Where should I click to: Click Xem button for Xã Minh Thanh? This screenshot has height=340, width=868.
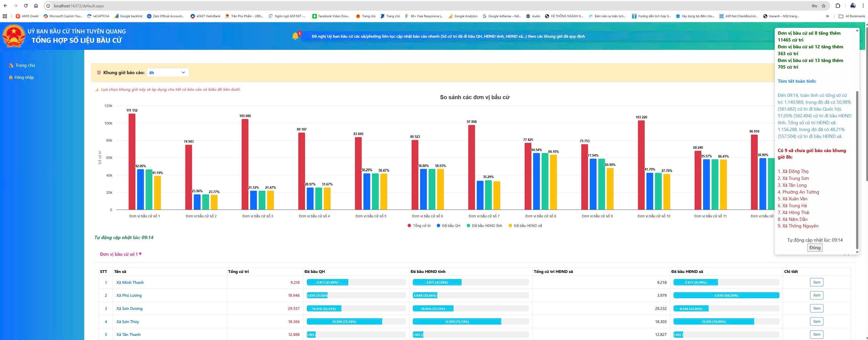(816, 282)
